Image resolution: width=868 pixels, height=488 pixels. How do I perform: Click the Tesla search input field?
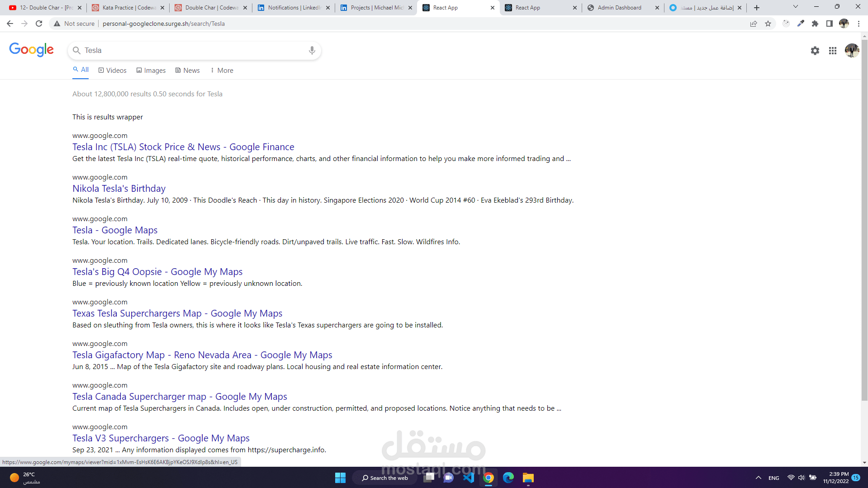point(194,50)
